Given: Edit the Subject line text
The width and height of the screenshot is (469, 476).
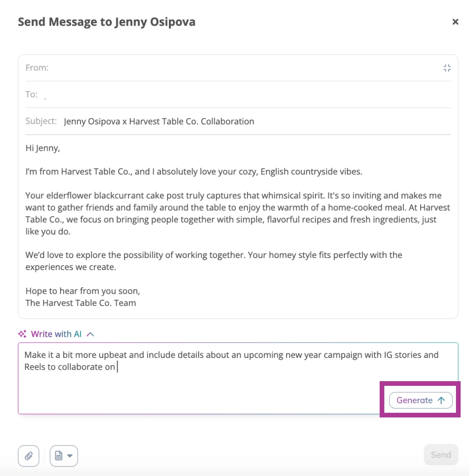Looking at the screenshot, I should pyautogui.click(x=159, y=121).
